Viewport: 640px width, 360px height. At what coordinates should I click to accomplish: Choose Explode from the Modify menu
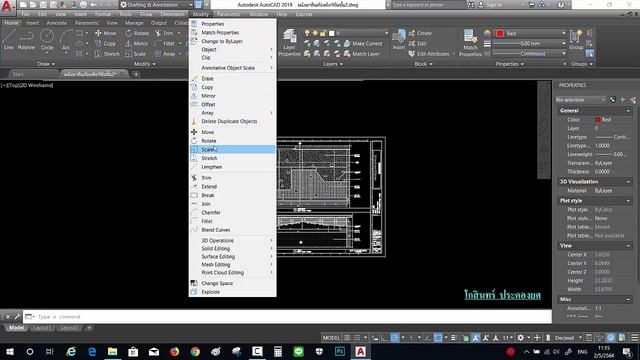point(233,292)
